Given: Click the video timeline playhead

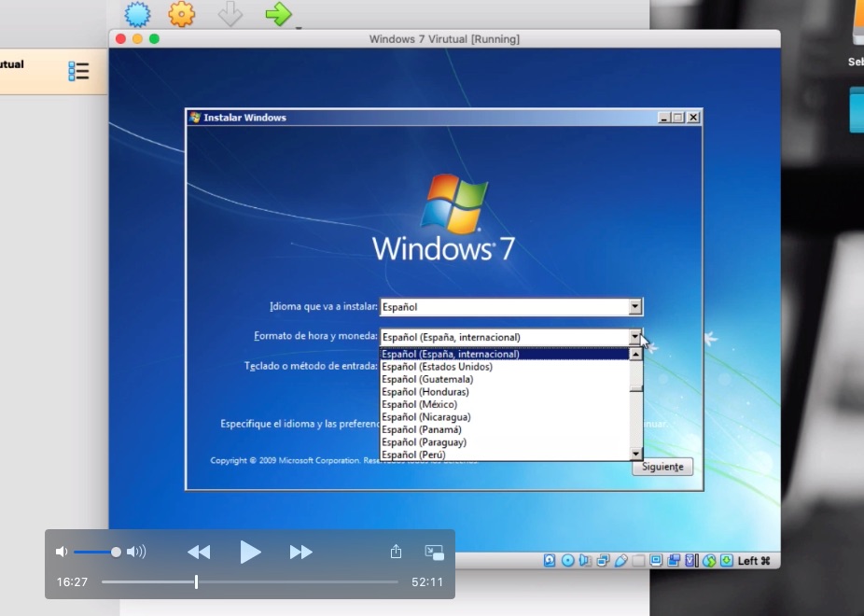Looking at the screenshot, I should click(196, 581).
